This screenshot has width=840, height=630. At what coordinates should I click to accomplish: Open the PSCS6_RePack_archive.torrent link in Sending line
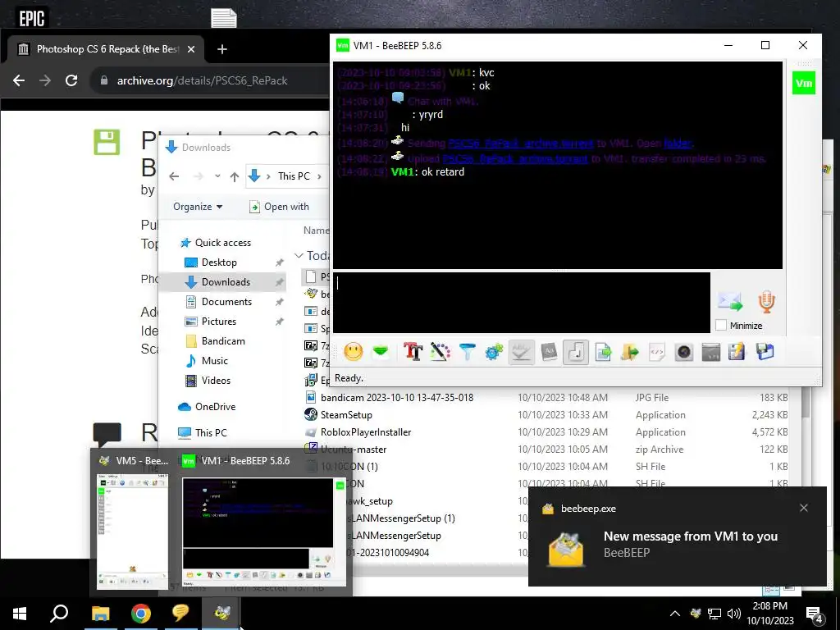coord(520,143)
